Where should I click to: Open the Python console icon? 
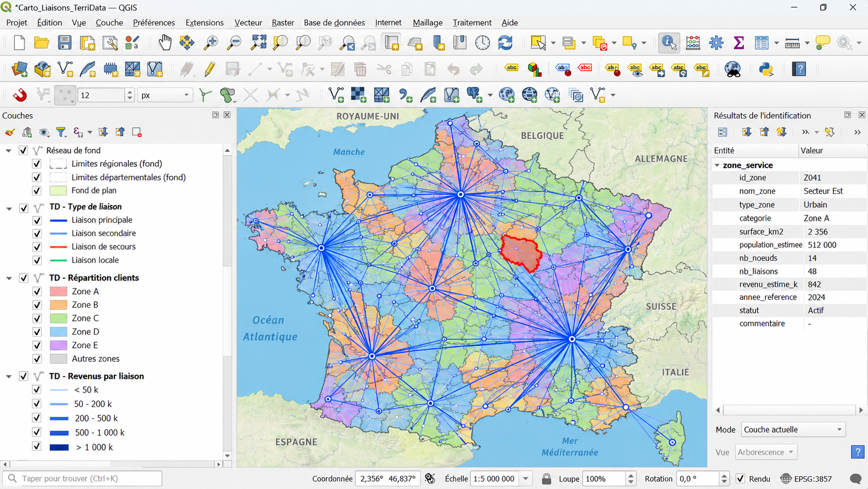click(766, 69)
